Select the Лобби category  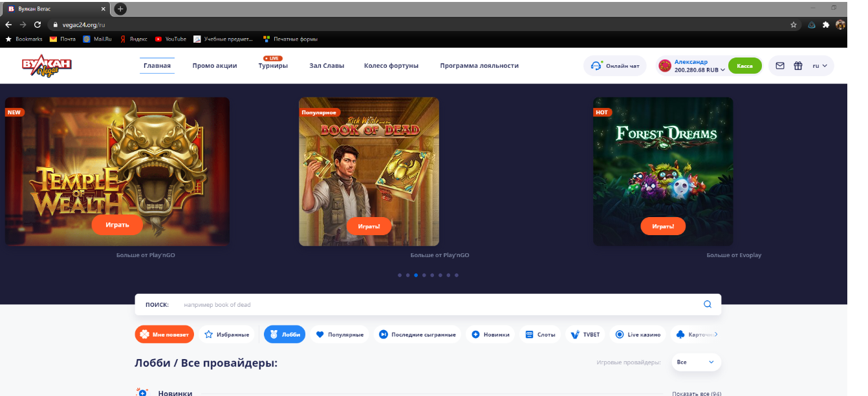[285, 335]
